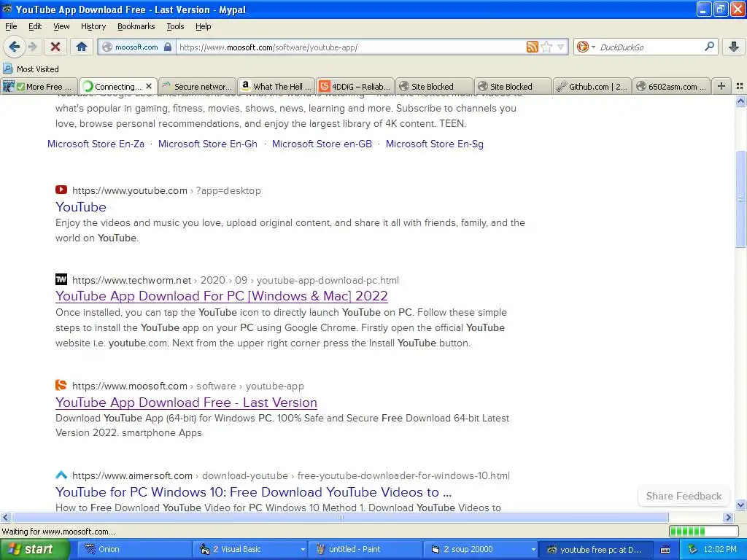747x560 pixels.
Task: Switch to untitled - Paint in taskbar
Action: point(365,550)
